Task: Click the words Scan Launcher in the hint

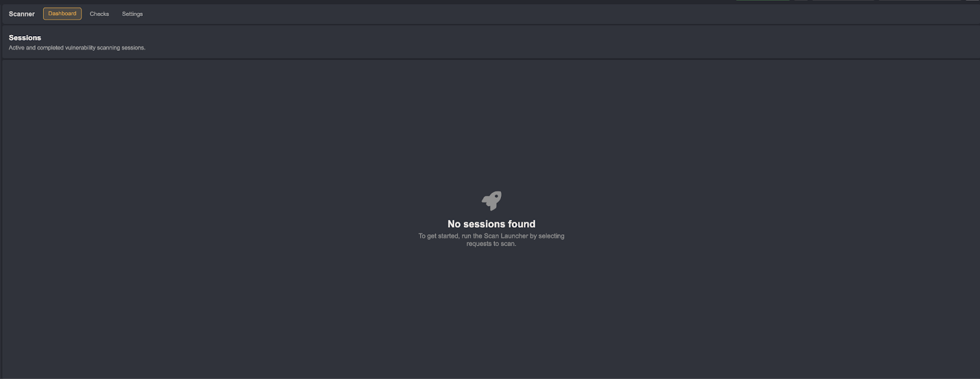Action: 506,236
